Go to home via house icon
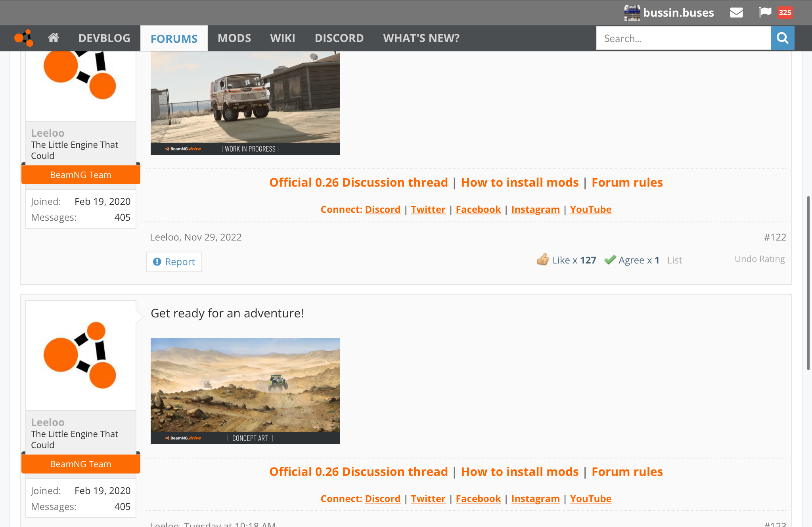This screenshot has height=527, width=812. coord(54,38)
